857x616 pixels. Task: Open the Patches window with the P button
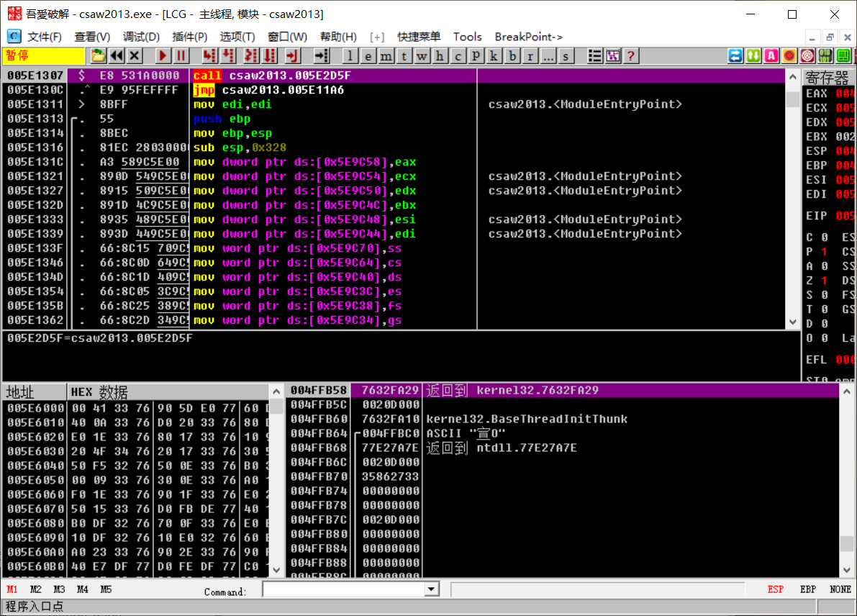coord(476,55)
